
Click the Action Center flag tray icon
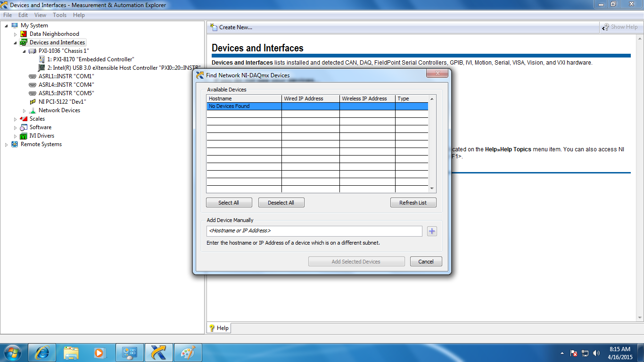click(x=574, y=353)
